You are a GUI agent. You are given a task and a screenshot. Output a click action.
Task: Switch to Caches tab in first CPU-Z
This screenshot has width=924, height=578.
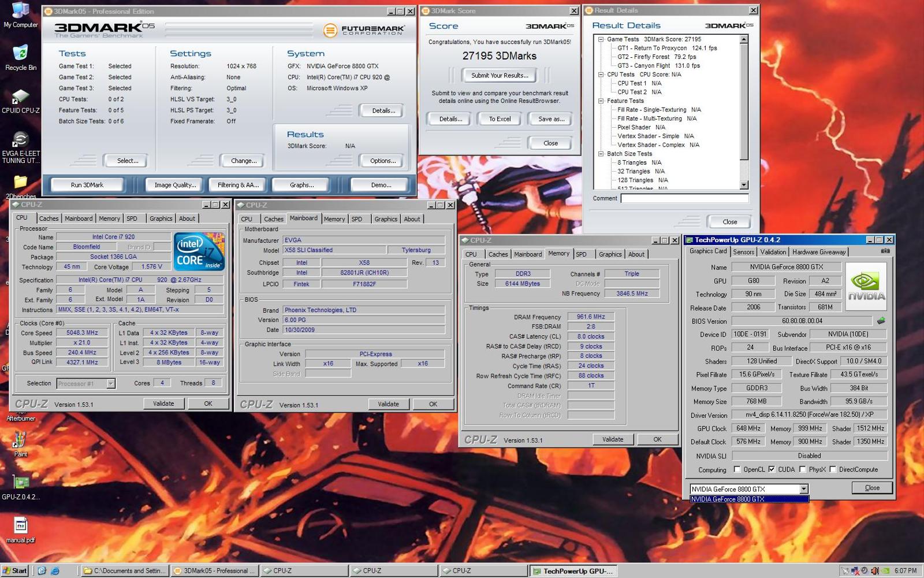point(49,218)
